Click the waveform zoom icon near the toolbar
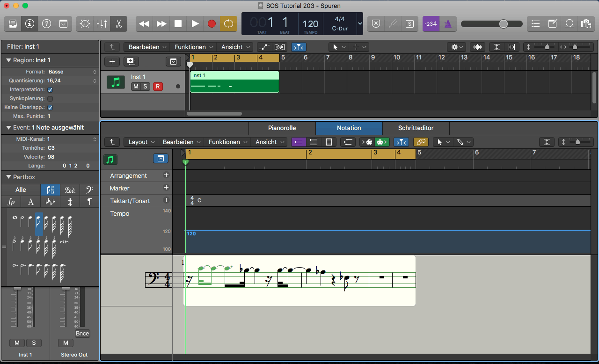 point(477,47)
